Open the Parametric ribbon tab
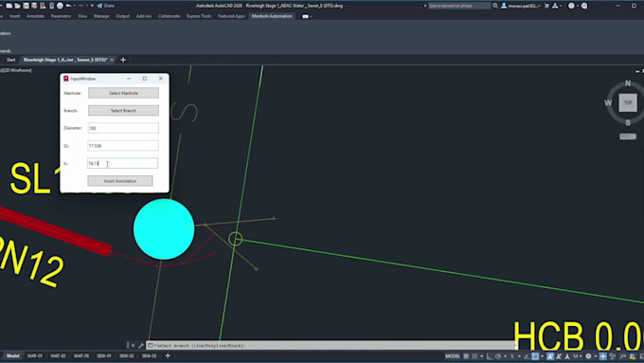The width and height of the screenshot is (644, 363). [x=61, y=16]
